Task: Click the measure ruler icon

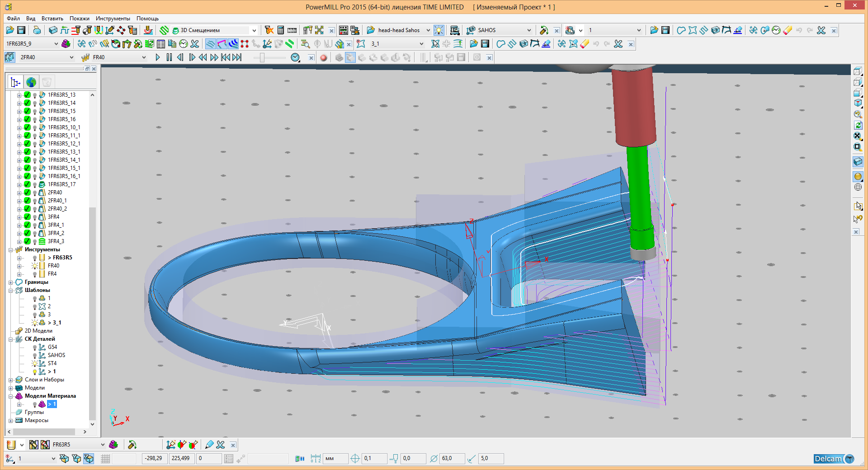Action: point(292,30)
